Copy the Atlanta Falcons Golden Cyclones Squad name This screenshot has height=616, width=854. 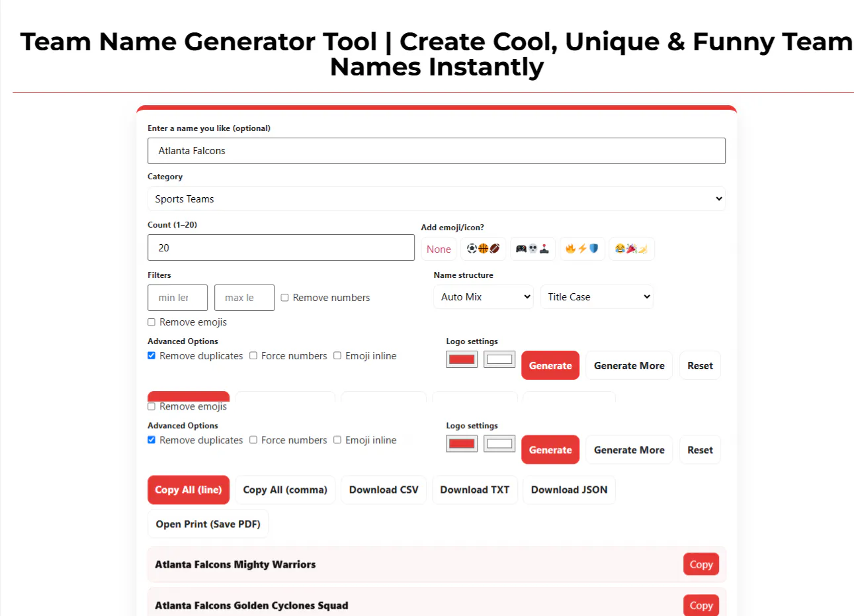tap(701, 605)
